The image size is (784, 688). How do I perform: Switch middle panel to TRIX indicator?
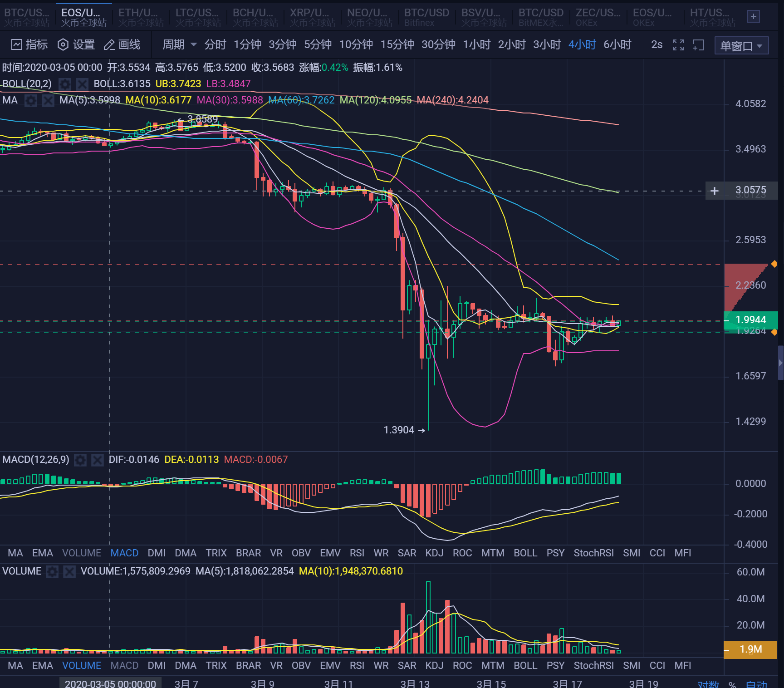click(216, 553)
